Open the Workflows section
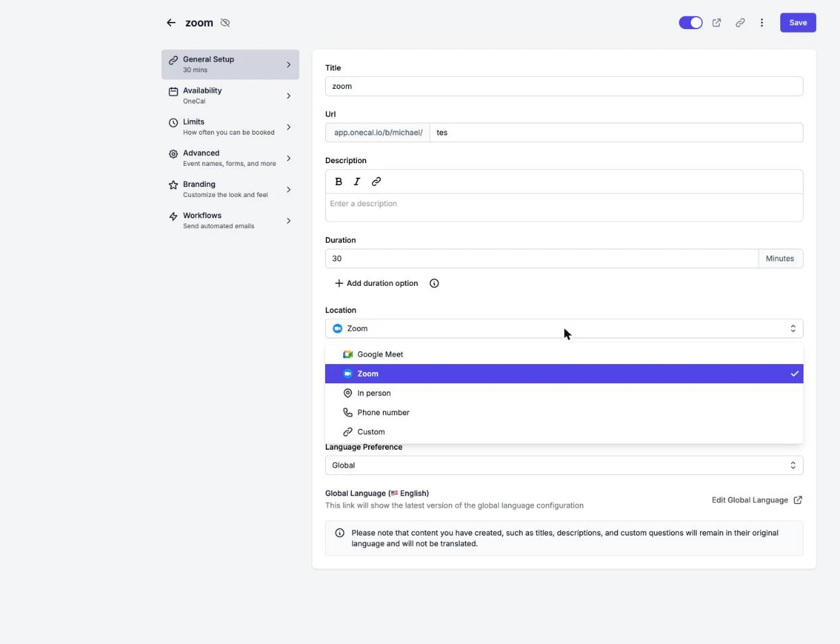This screenshot has width=840, height=644. 230,220
